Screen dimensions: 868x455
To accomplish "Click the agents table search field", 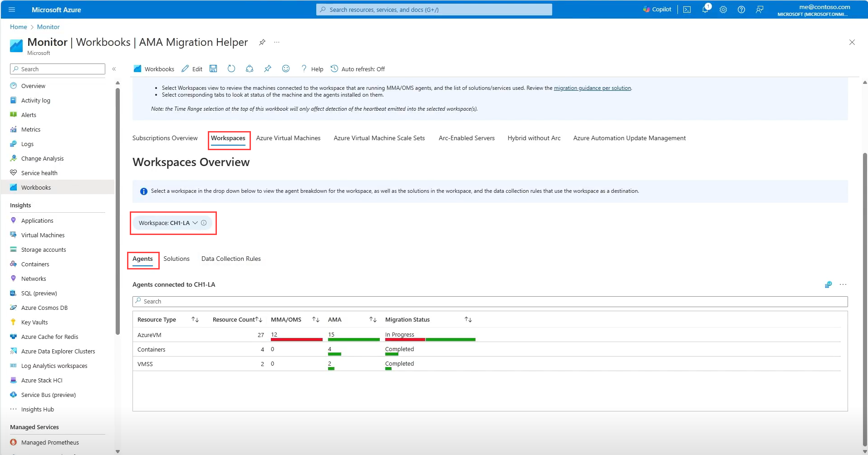I will tap(490, 301).
